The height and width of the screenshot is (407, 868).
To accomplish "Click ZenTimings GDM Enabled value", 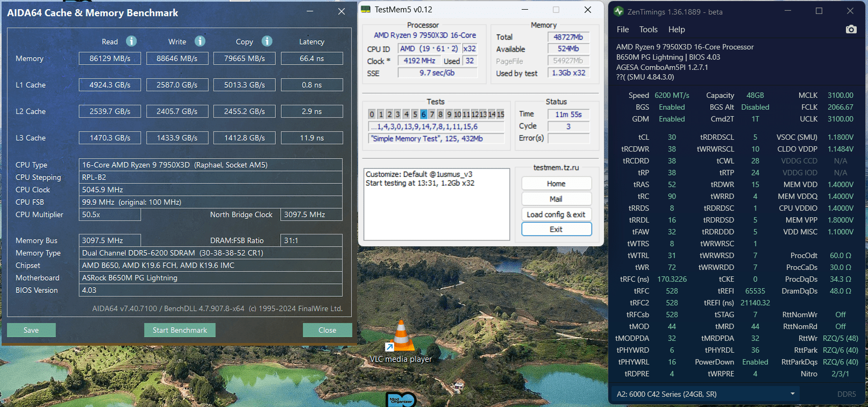I will [x=672, y=119].
